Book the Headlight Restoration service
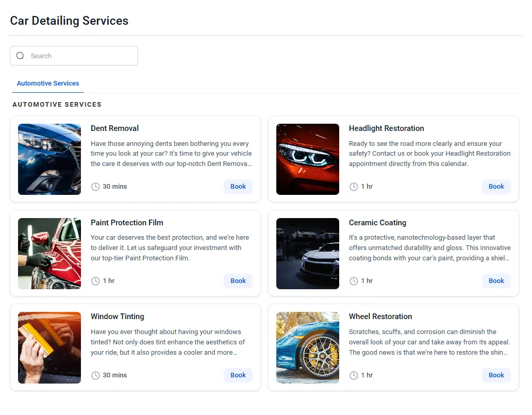This screenshot has height=415, width=532. click(496, 187)
